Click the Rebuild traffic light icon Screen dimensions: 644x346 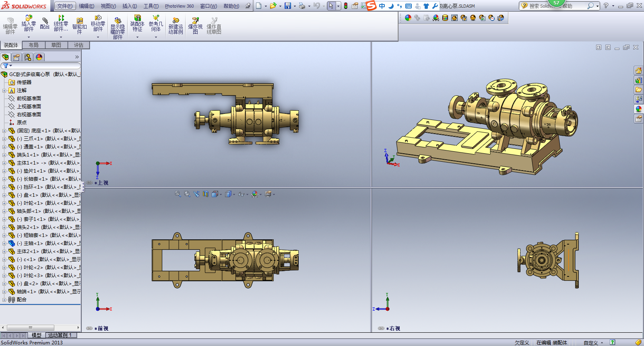(x=345, y=6)
